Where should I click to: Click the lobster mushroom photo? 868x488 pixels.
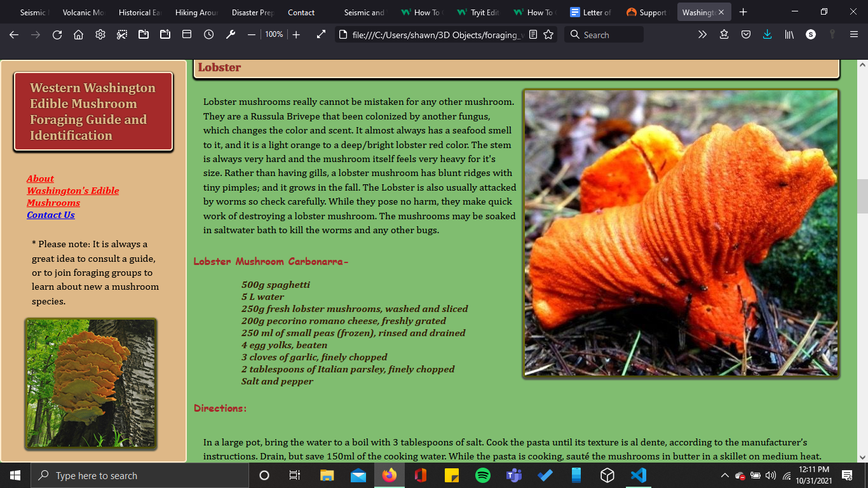click(681, 233)
